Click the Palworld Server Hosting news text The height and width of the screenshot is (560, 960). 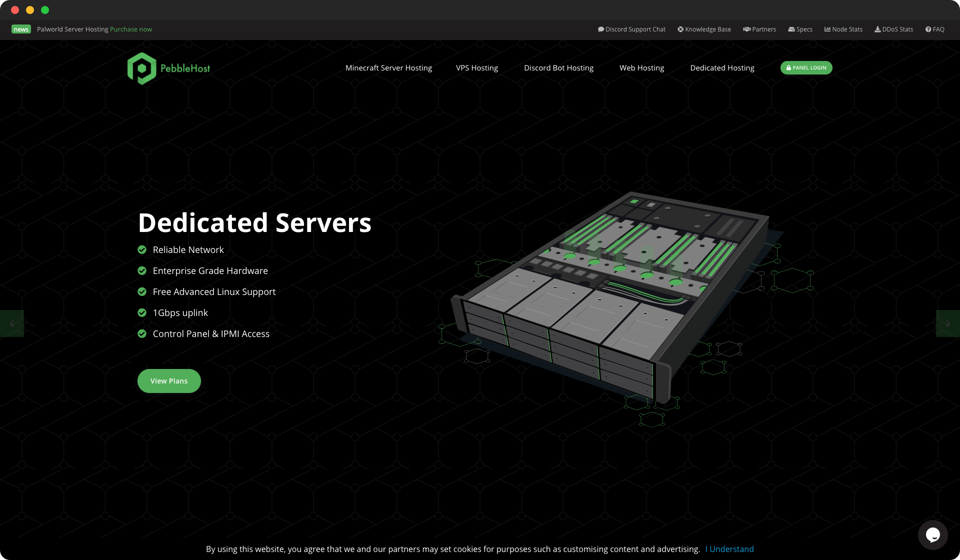coord(72,29)
